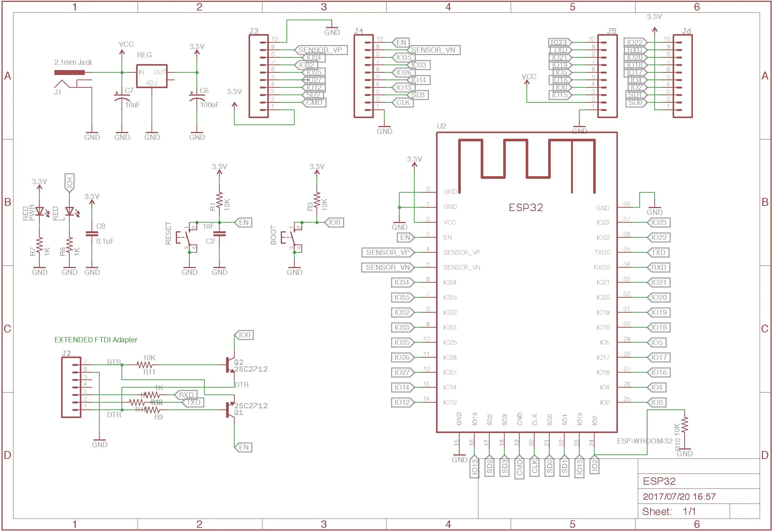Click the ESP32 title in title block
This screenshot has width=772, height=532.
pos(659,481)
